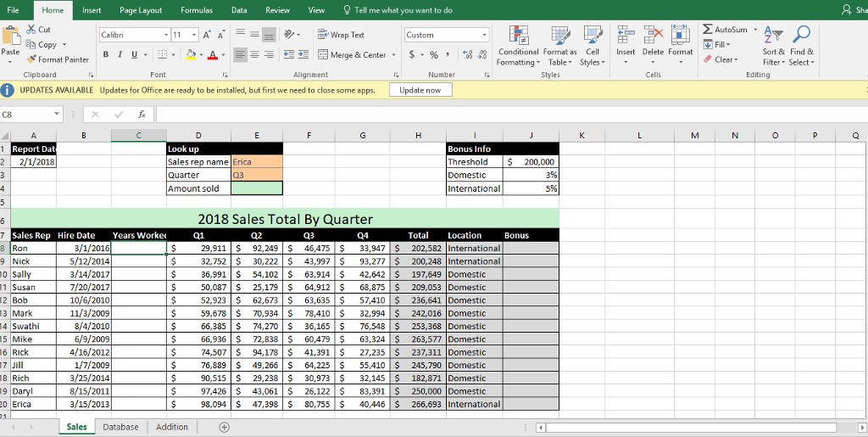The height and width of the screenshot is (437, 868).
Task: Click the AutoSum sigma icon
Action: click(709, 30)
